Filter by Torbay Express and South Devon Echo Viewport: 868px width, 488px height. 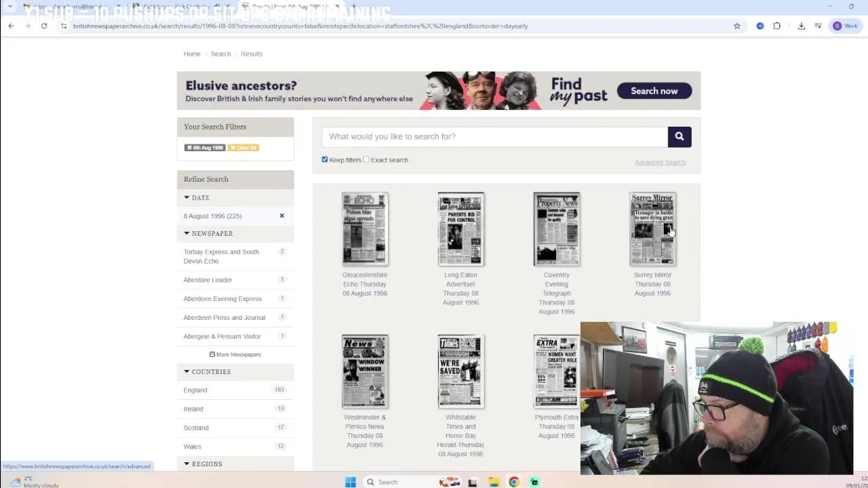coord(221,256)
